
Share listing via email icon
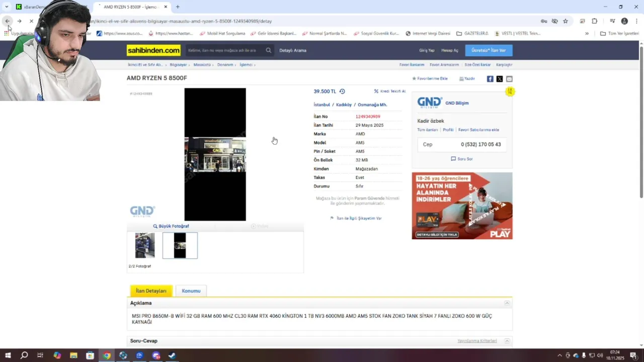pos(509,79)
